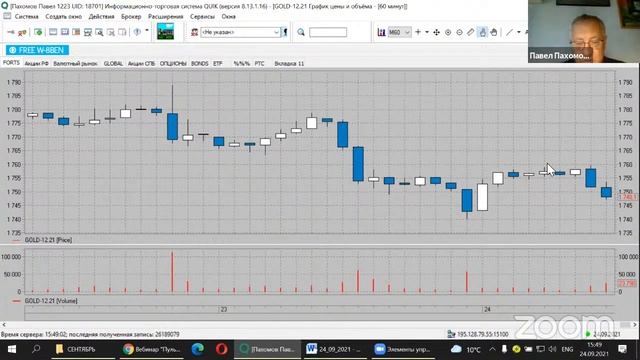Open the Расширения menu
640x360 pixels.
pos(165,17)
